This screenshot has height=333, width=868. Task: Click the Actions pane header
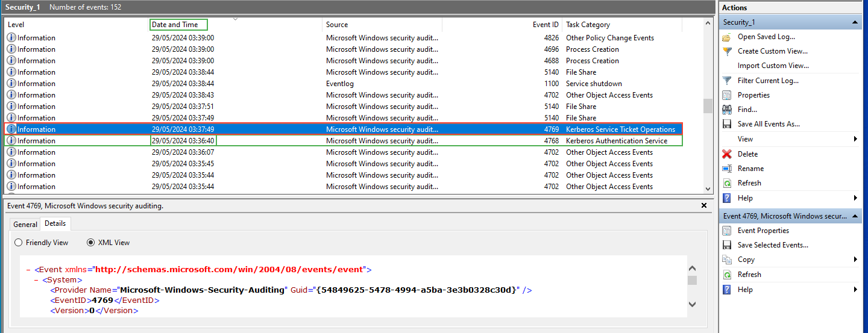[x=791, y=8]
